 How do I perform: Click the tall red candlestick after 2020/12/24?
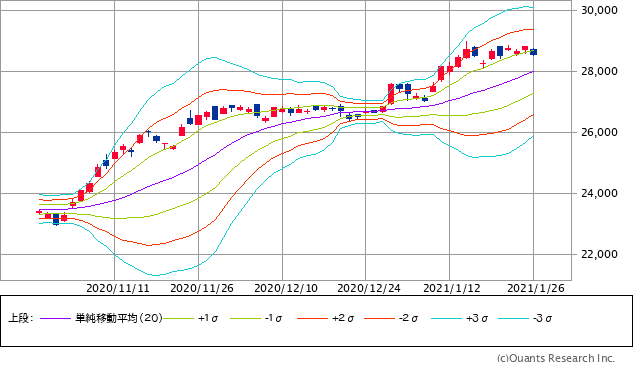(x=391, y=94)
